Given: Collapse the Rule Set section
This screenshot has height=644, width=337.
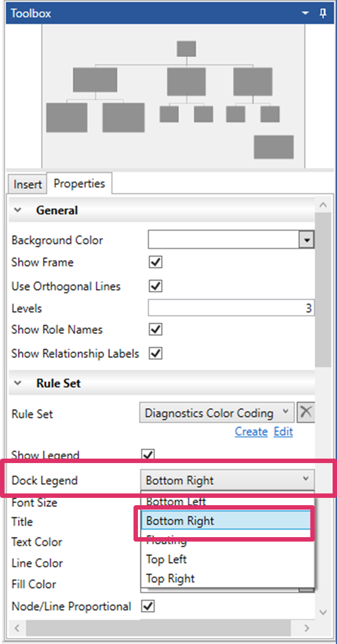Looking at the screenshot, I should [18, 383].
